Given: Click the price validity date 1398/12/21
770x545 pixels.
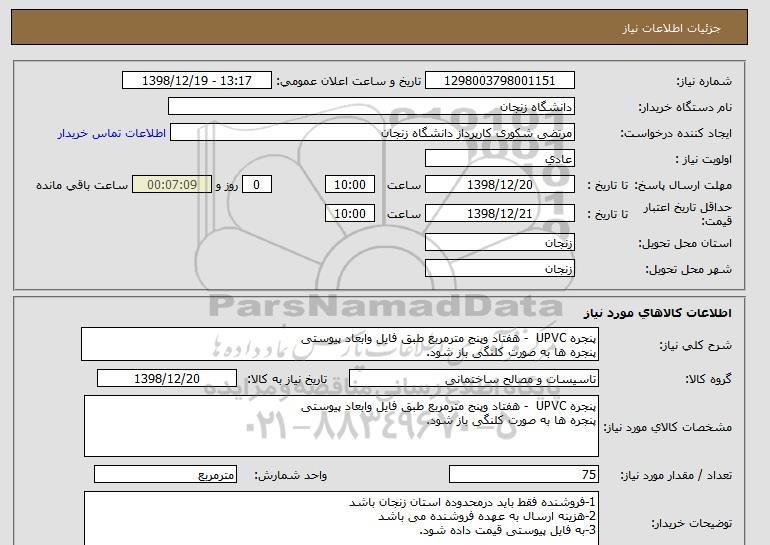Looking at the screenshot, I should [499, 214].
